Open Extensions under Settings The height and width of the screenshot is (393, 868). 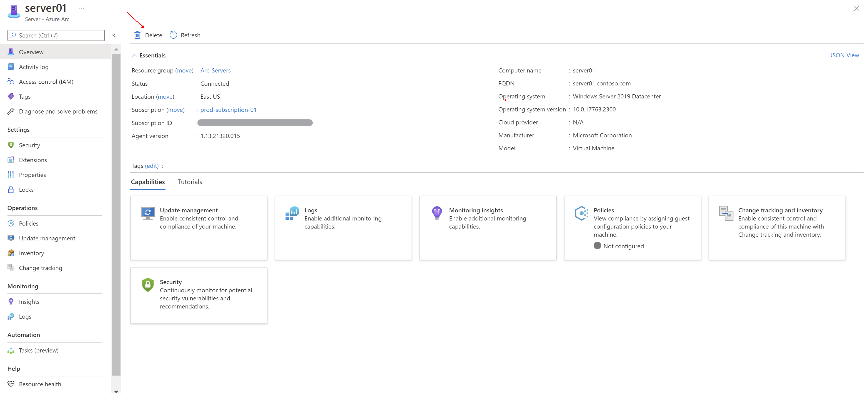pos(33,160)
